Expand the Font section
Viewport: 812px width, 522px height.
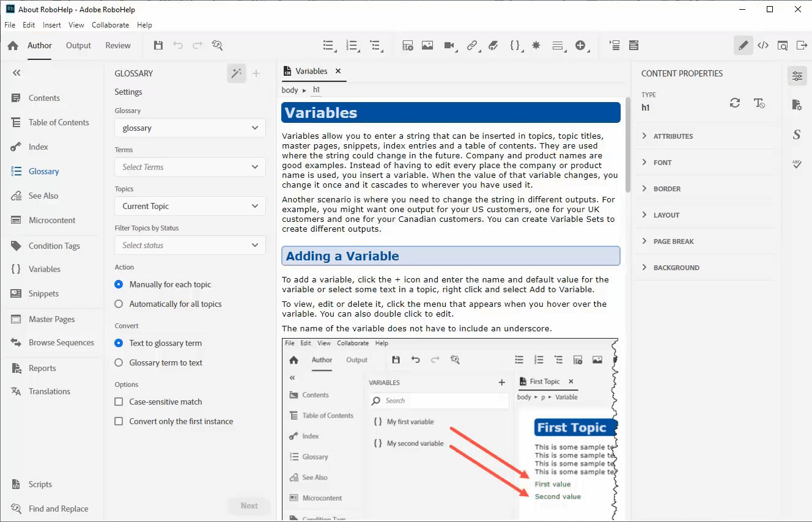tap(704, 163)
